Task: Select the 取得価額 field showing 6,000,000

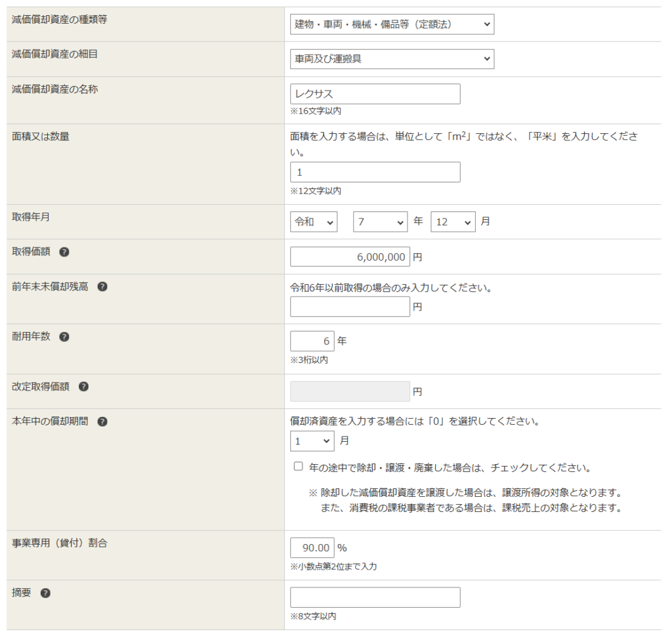Action: pyautogui.click(x=350, y=257)
